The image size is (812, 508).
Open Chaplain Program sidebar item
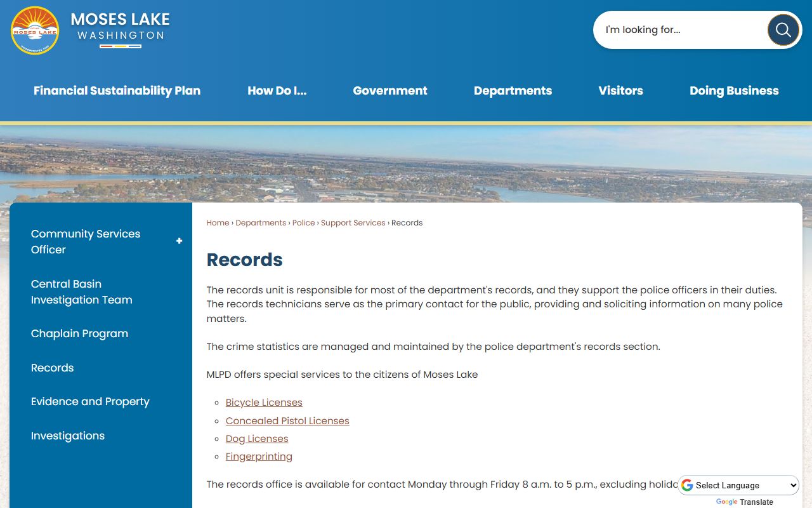point(79,333)
